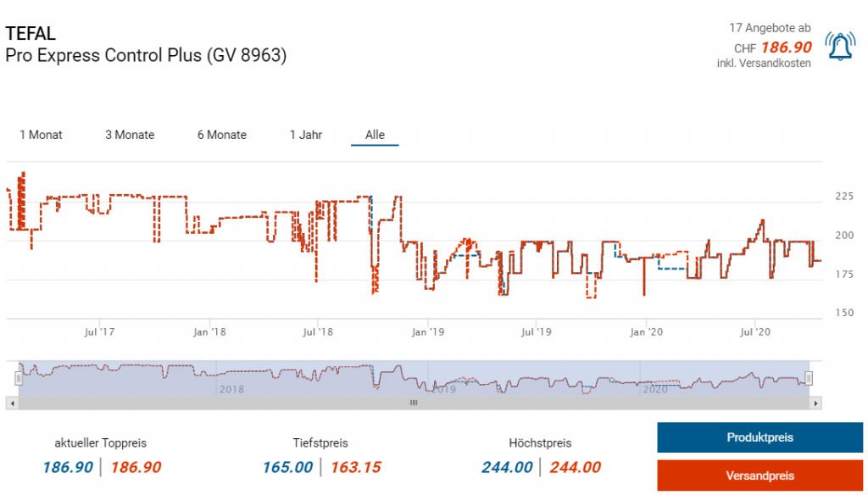Click the 17 Angebote ab text

tap(770, 28)
